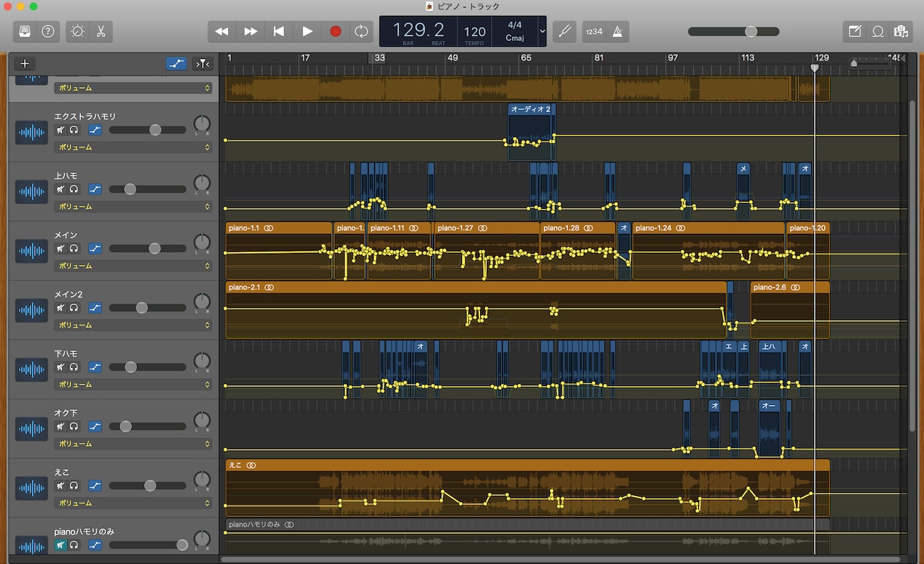Click the Rewind button
Screen dimensions: 924x564
point(221,31)
